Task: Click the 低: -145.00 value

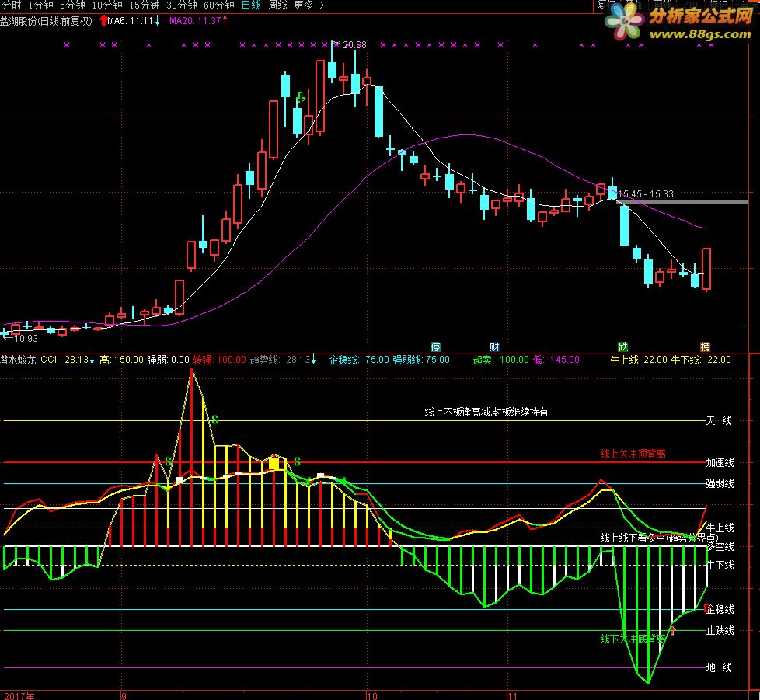Action: coord(556,360)
